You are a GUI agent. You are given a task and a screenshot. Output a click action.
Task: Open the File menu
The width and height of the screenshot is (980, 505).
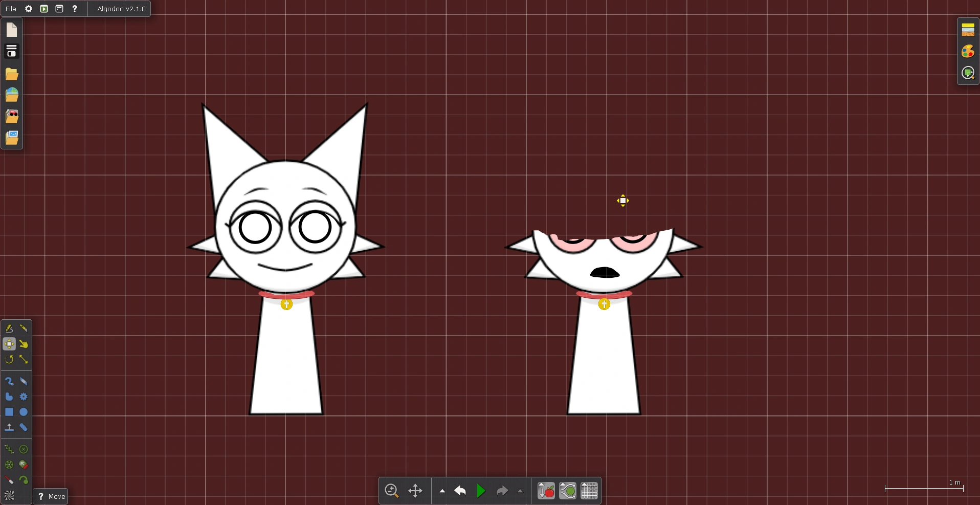tap(10, 9)
